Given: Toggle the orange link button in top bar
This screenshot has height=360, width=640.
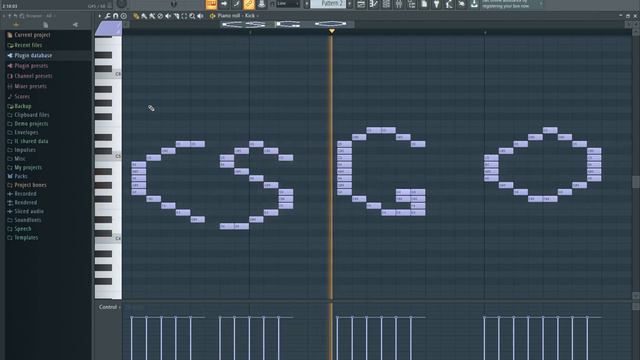Looking at the screenshot, I should 249,4.
